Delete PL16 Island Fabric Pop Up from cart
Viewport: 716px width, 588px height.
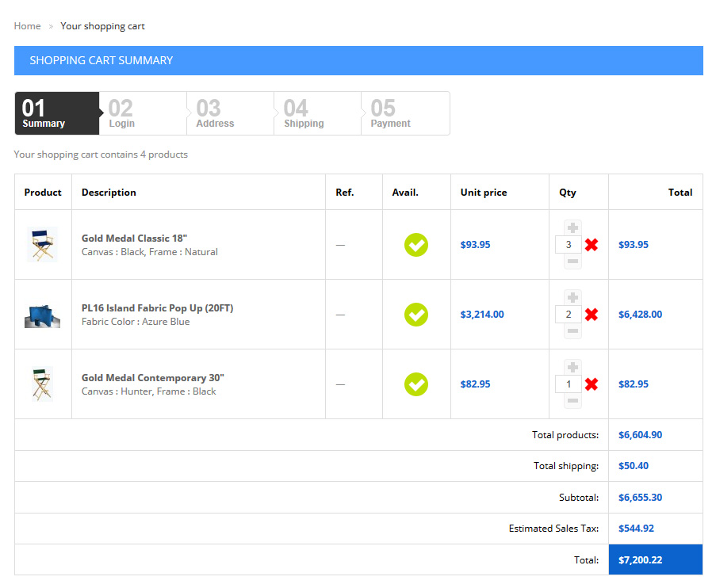592,315
